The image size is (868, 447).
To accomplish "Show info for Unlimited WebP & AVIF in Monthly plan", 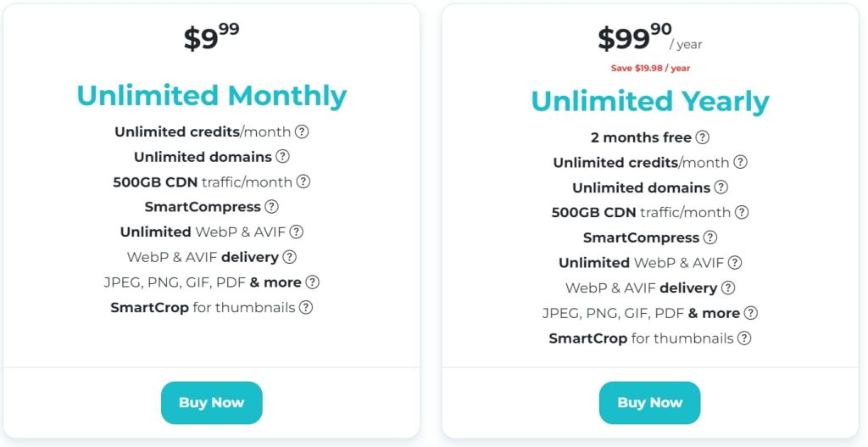I will 296,232.
